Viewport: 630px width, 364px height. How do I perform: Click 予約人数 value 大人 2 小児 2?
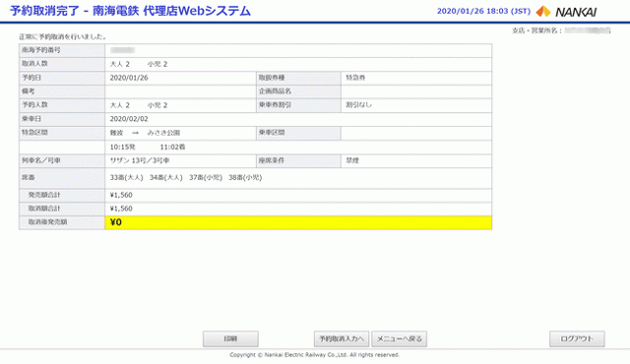point(139,105)
